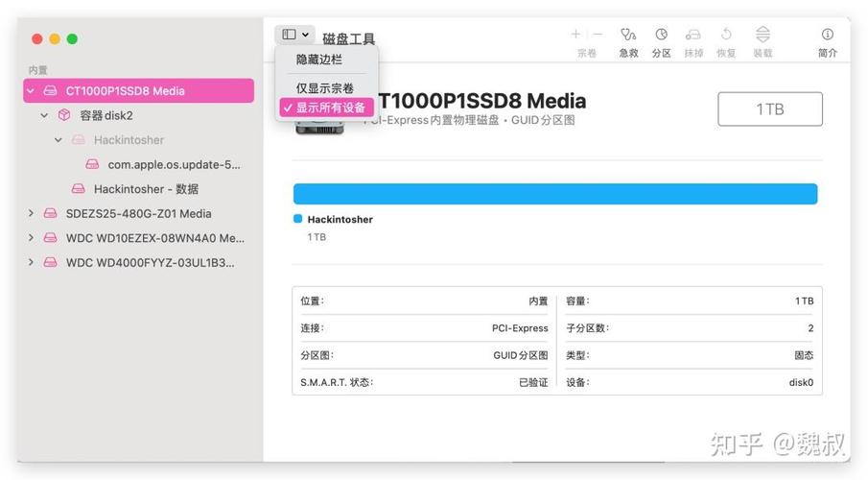
Task: Choose 隐藏边栏 from the view menu
Action: [318, 60]
